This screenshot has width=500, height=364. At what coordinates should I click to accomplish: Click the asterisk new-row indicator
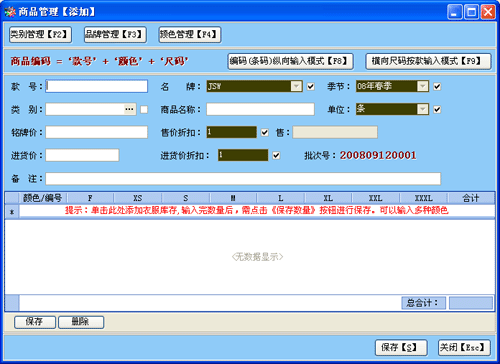click(12, 212)
